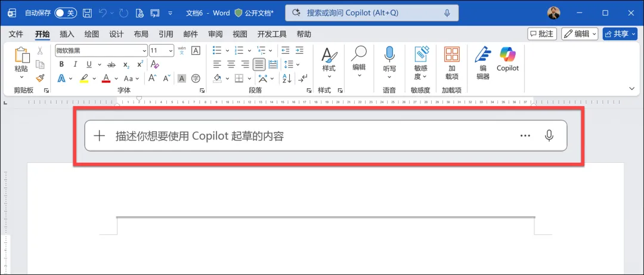Align text right

245,64
